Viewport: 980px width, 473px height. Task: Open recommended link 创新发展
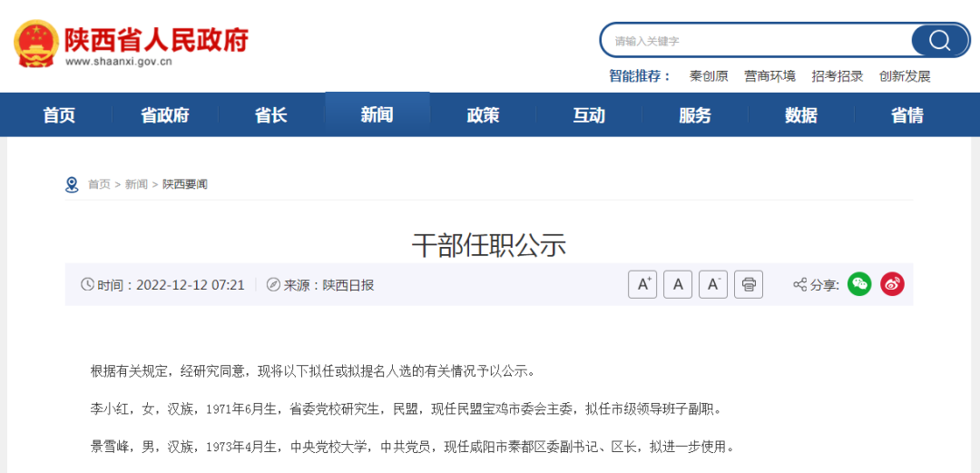click(905, 76)
